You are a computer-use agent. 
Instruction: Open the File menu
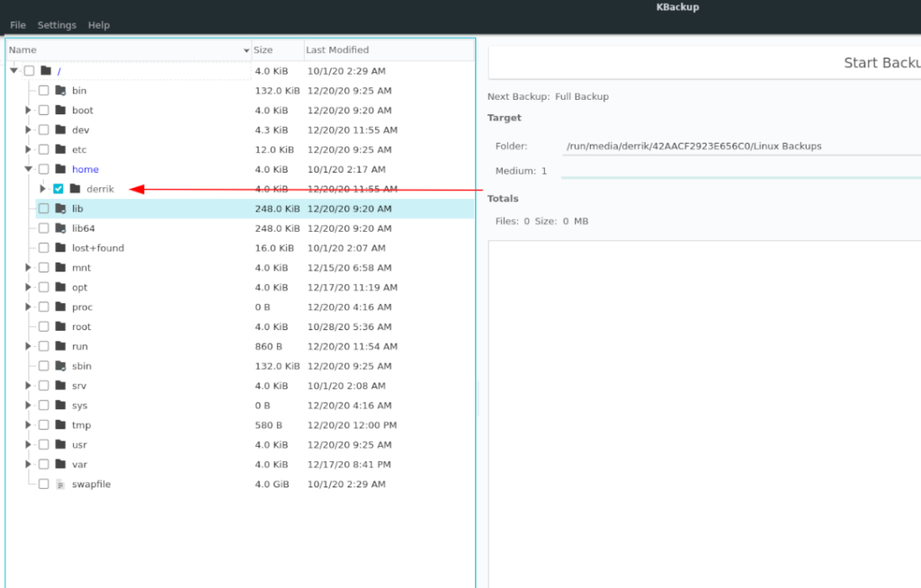tap(17, 24)
